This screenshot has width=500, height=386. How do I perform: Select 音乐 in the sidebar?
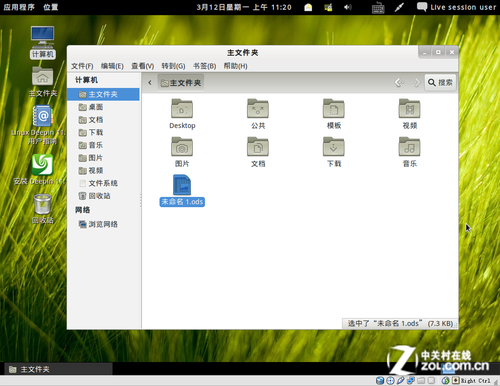pos(103,145)
